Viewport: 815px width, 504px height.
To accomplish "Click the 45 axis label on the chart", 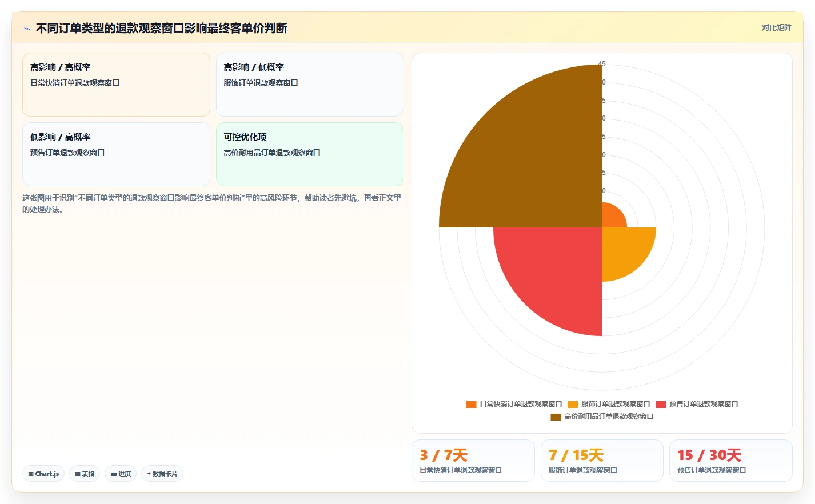I will [602, 64].
